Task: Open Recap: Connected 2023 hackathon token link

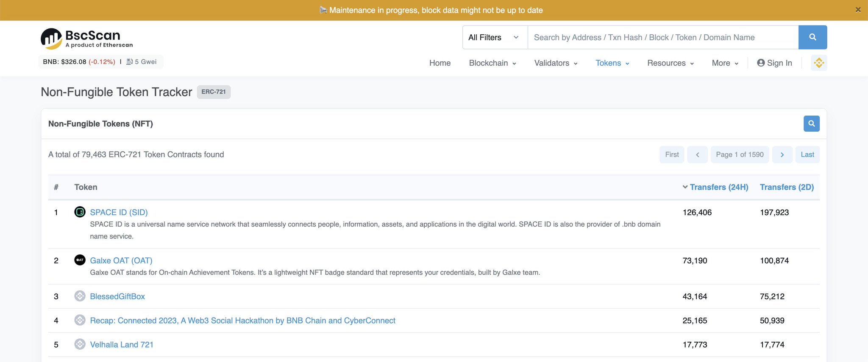Action: (242, 321)
